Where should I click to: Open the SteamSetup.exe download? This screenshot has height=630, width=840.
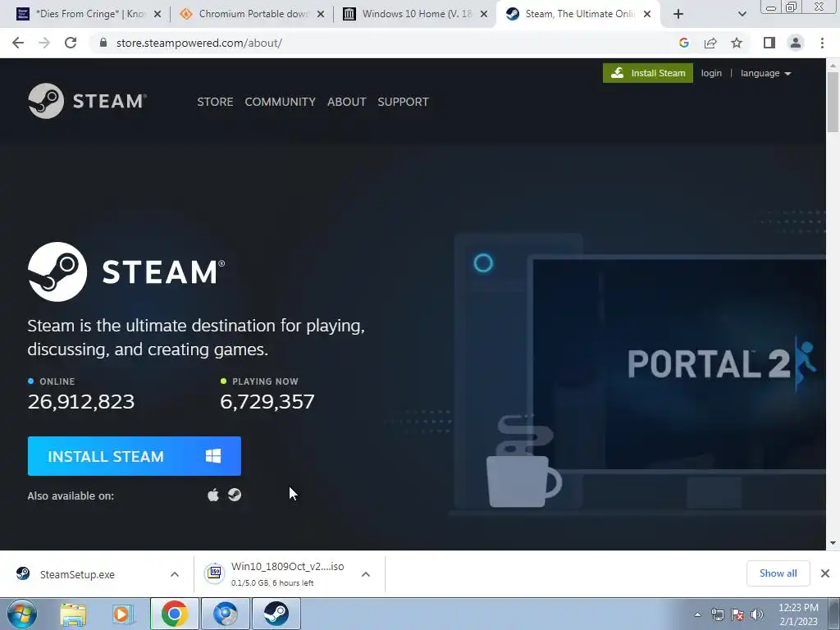[x=77, y=574]
